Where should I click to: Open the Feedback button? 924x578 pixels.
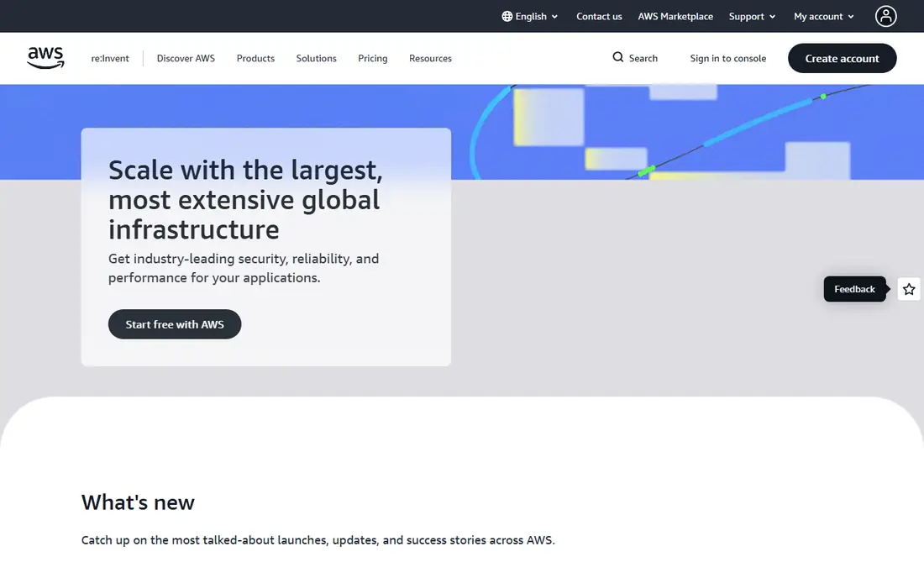[854, 289]
